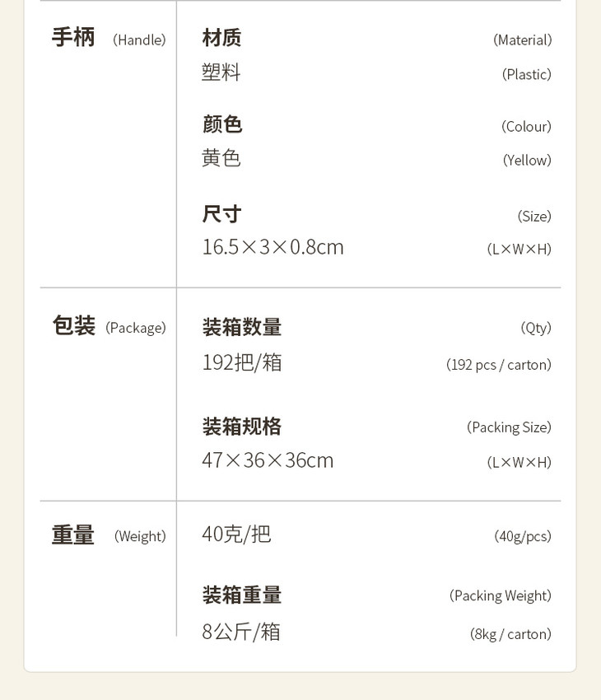Click the 192把/箱 quantity value
601x700 pixels.
coord(242,362)
